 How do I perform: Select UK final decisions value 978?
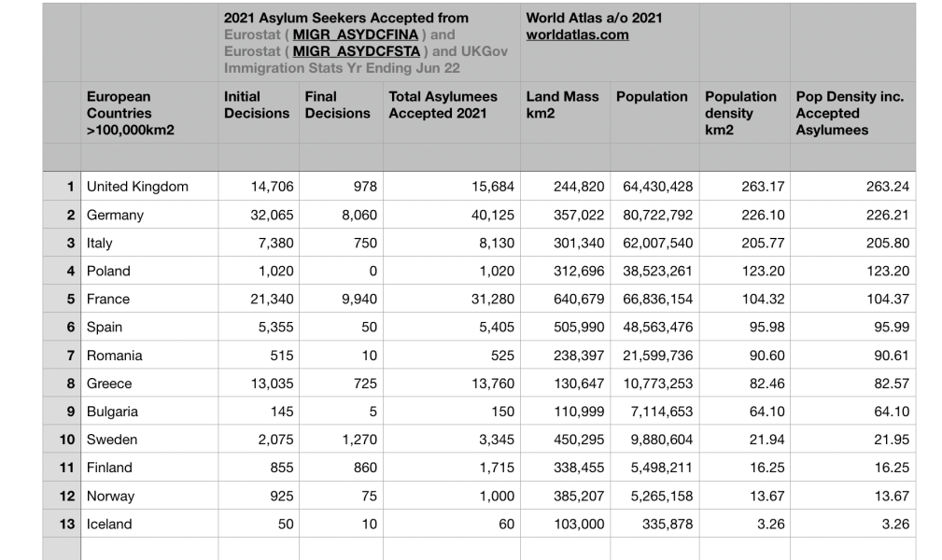[342, 187]
